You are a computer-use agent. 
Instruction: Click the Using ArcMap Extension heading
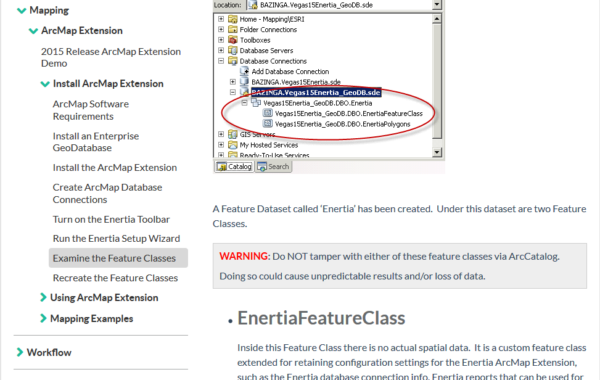pyautogui.click(x=104, y=297)
